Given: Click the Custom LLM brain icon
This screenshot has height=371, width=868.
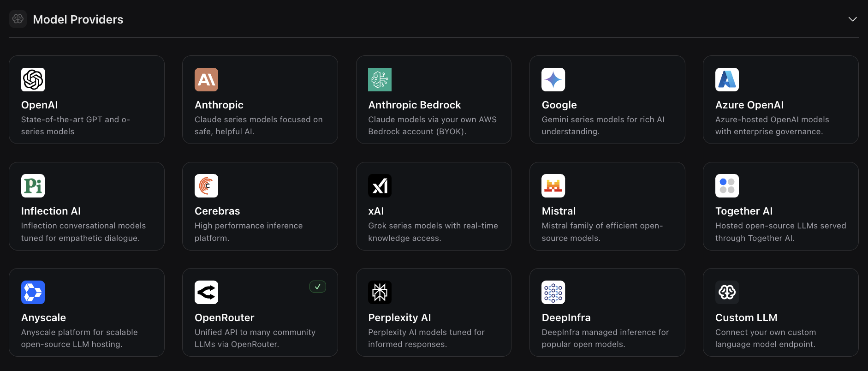Looking at the screenshot, I should click(727, 292).
